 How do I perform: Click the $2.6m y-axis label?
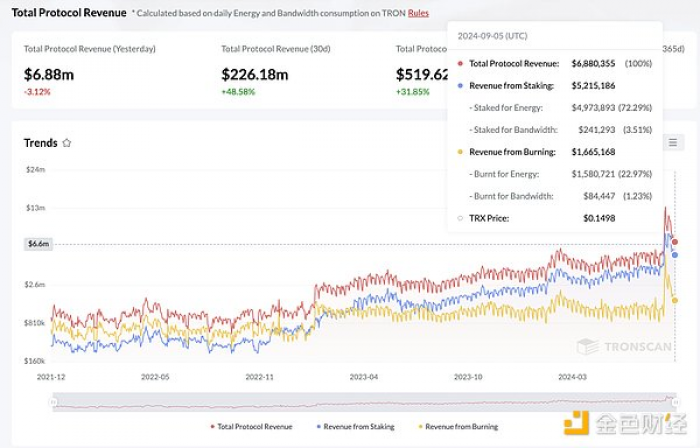click(34, 285)
